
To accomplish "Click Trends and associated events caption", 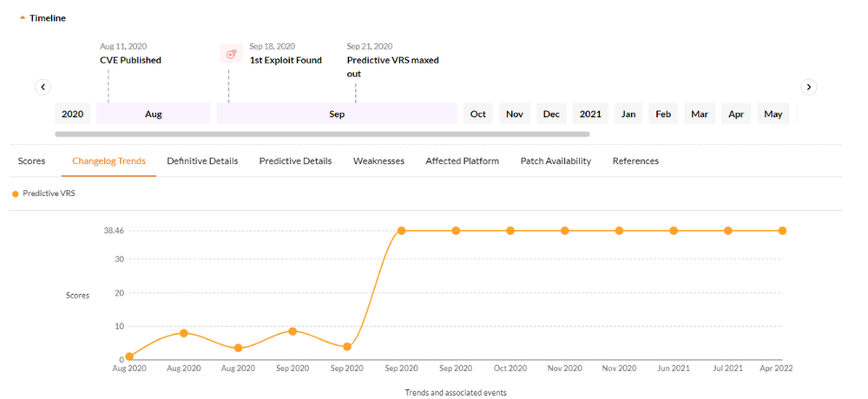I will coord(457,392).
